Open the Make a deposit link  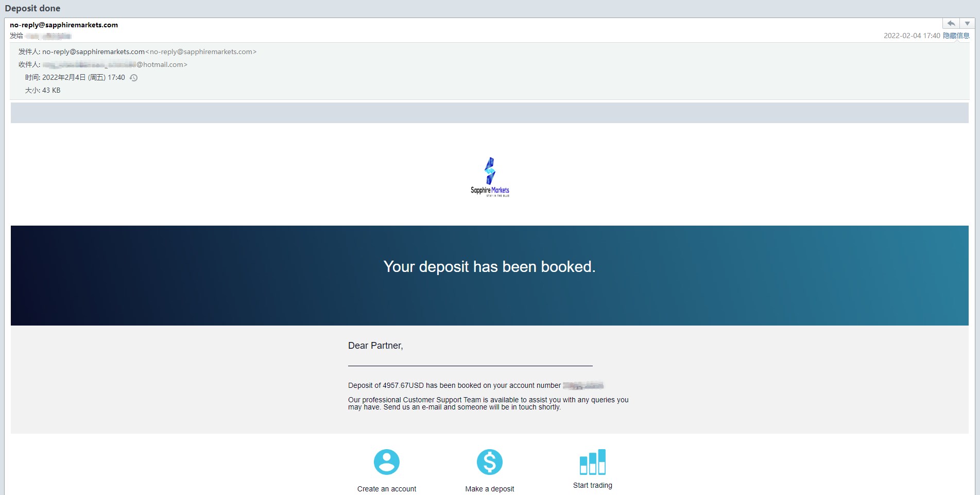tap(490, 489)
